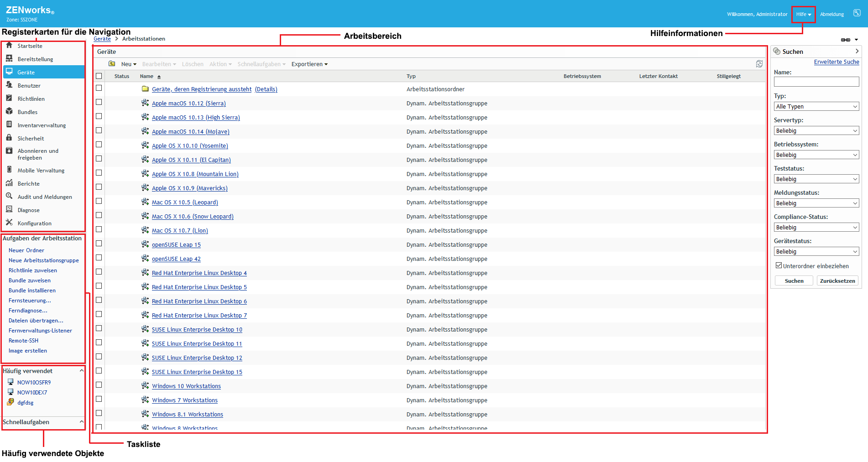The width and height of the screenshot is (868, 462).
Task: Click the link chain icon above the search panel
Action: point(846,40)
